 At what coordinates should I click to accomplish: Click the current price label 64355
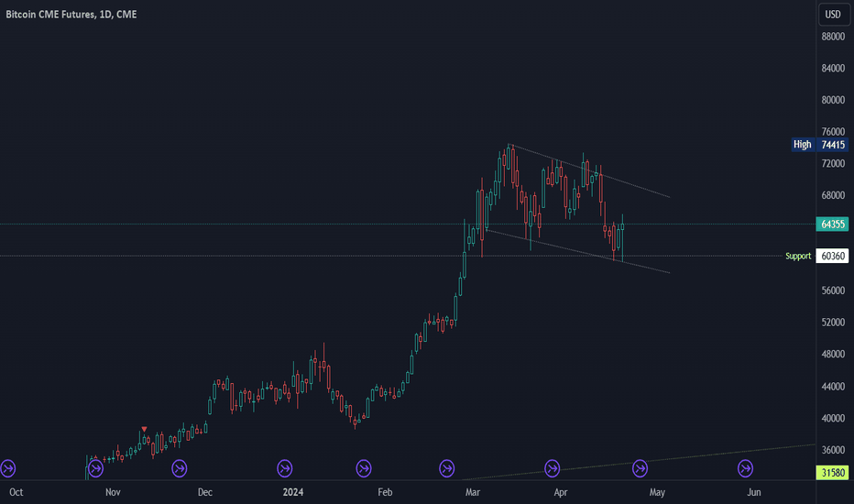(x=832, y=224)
